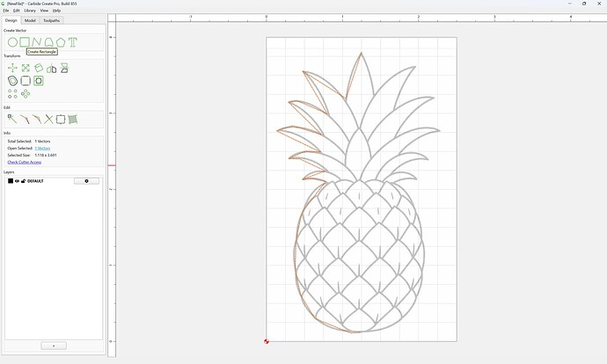Open DEFAULT layer settings gear button
The image size is (607, 364).
[x=86, y=181]
